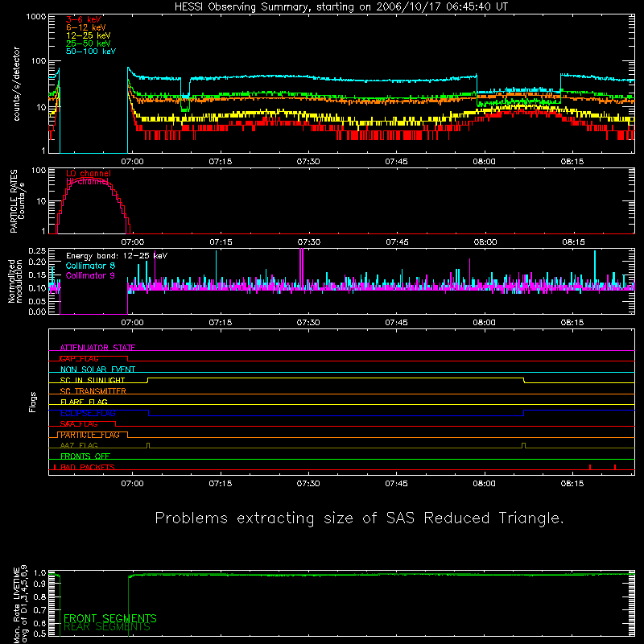Click the '0.25' tick value on the modulation axis
Viewport: 644px width, 644px height.
[x=37, y=251]
